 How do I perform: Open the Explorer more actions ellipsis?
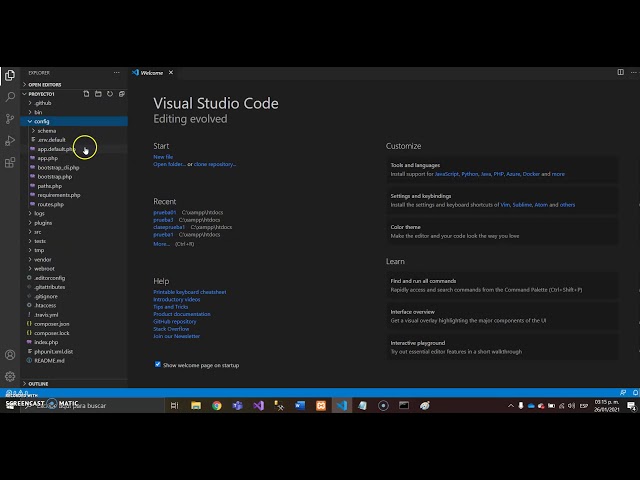click(117, 73)
